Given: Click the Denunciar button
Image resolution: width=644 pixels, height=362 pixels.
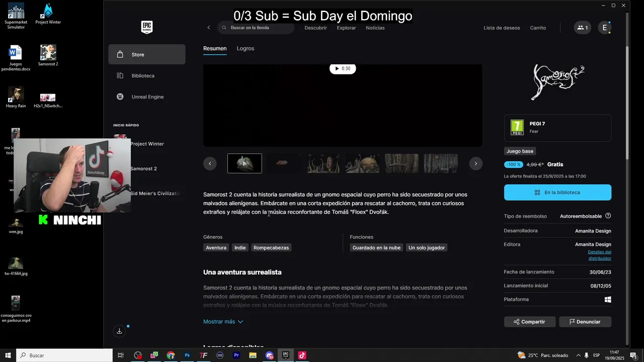Looking at the screenshot, I should click(585, 322).
